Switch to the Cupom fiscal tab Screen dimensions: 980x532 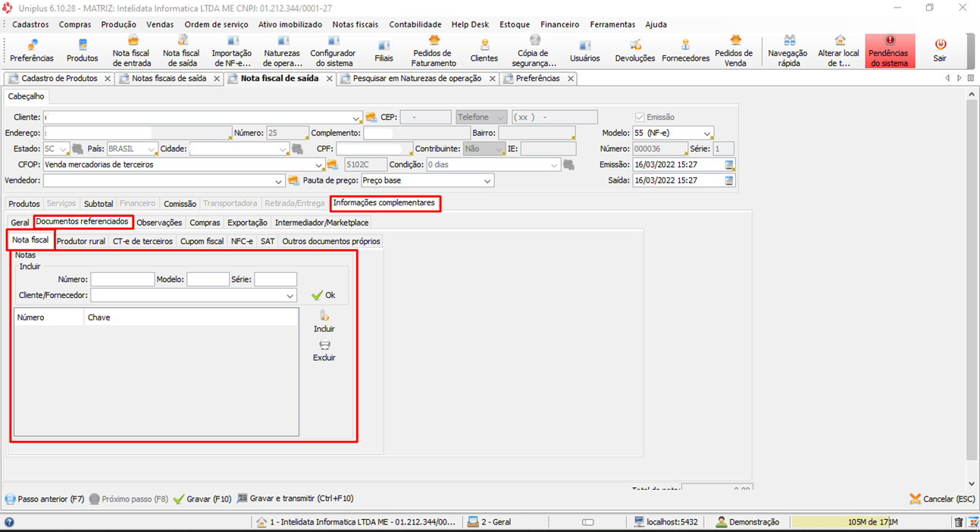pyautogui.click(x=202, y=241)
